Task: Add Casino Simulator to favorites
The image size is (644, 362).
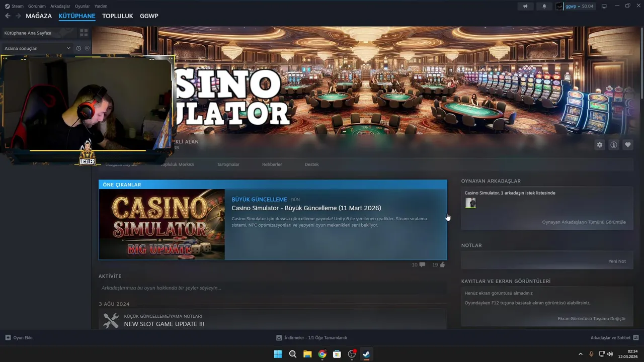Action: [627, 145]
